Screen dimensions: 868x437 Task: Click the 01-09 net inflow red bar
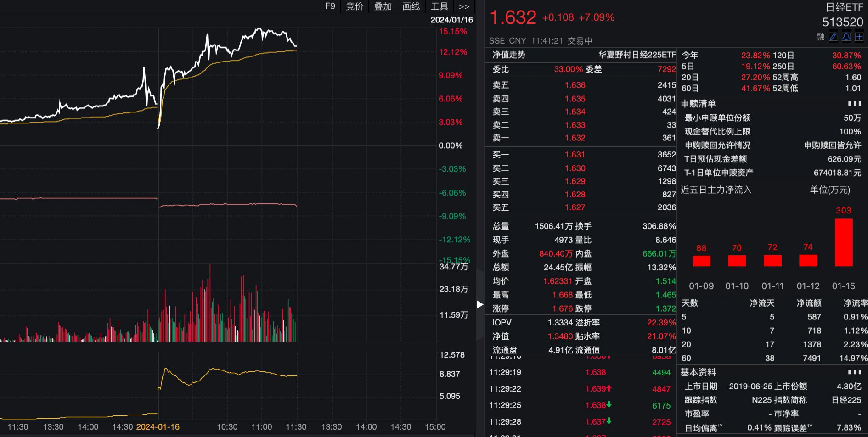point(701,261)
